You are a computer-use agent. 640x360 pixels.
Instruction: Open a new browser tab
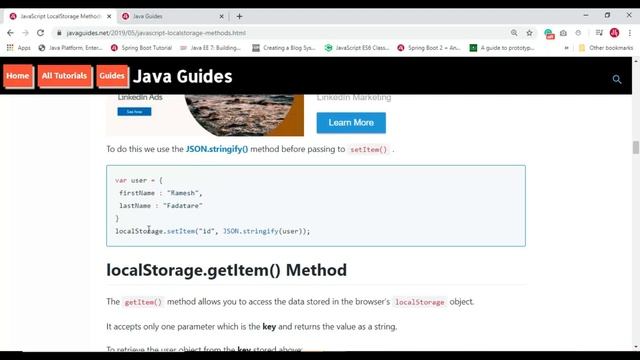tap(240, 16)
